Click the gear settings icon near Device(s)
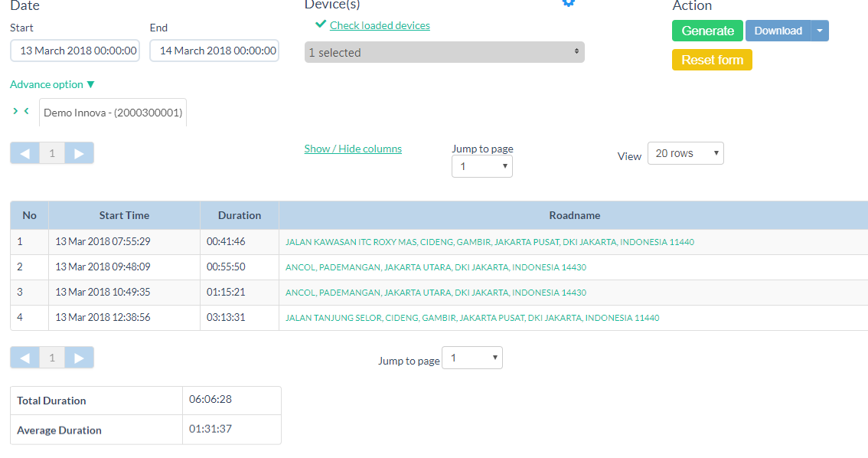Image resolution: width=868 pixels, height=458 pixels. (568, 2)
